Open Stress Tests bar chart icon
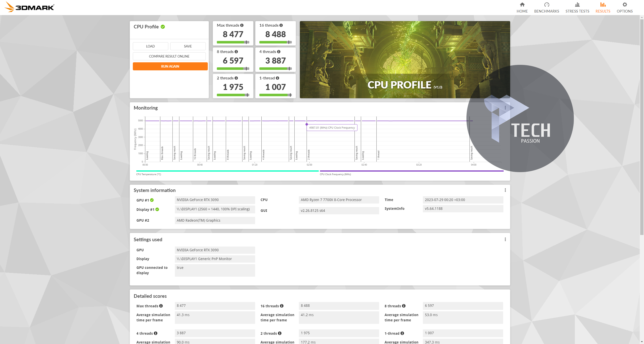 click(577, 5)
